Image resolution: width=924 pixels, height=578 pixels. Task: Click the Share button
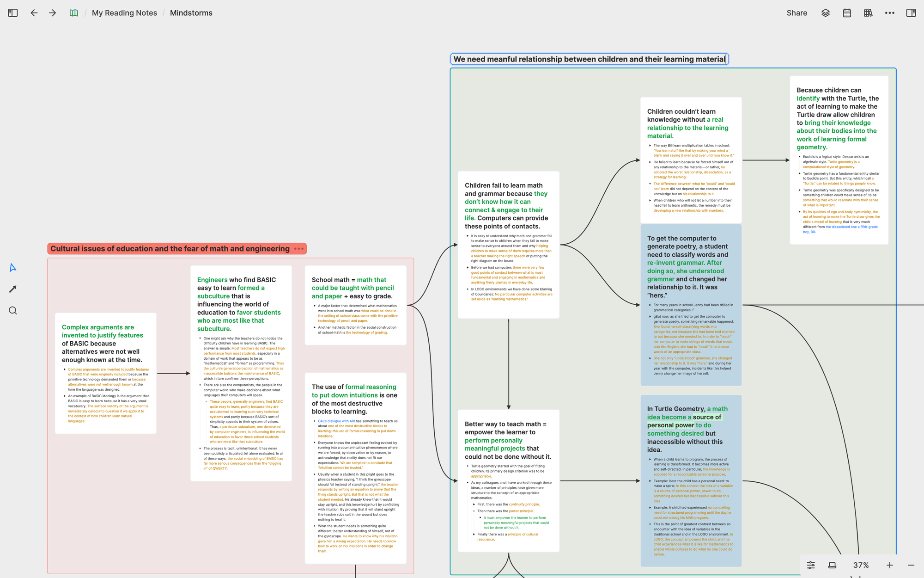[x=796, y=13]
